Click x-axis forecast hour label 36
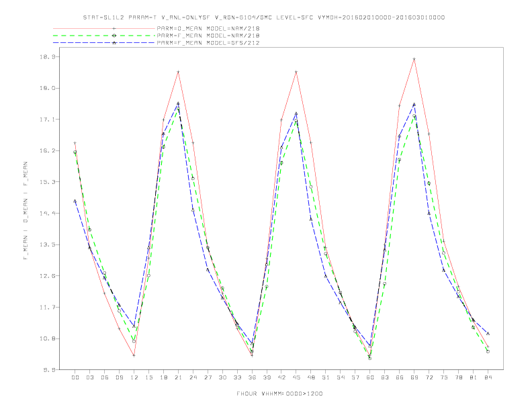The image size is (532, 411). (x=252, y=377)
